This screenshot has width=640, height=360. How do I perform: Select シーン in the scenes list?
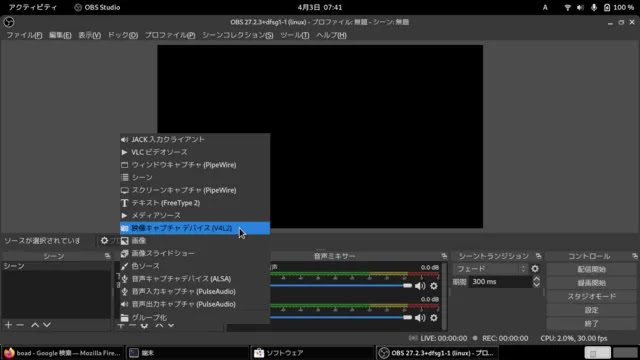click(56, 266)
